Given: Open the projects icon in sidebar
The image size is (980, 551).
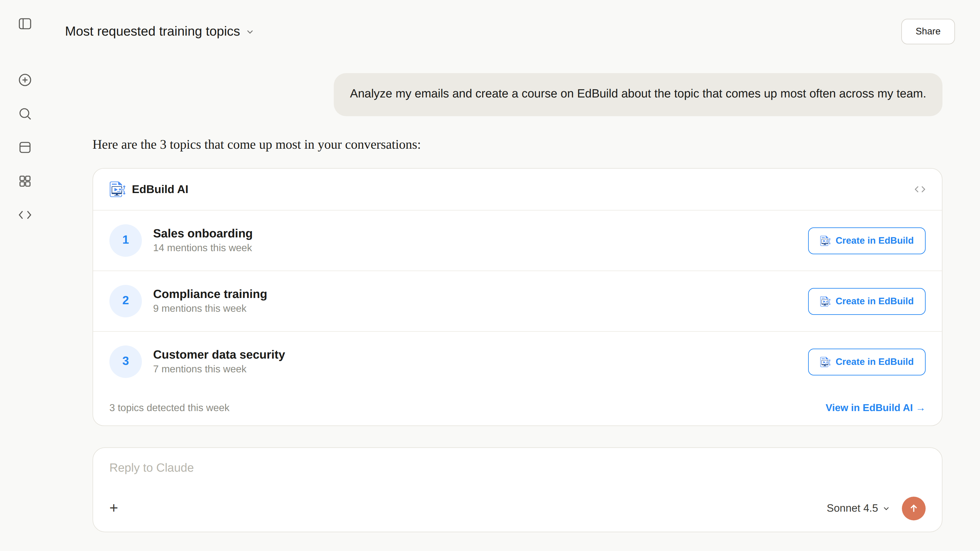Looking at the screenshot, I should pos(25,147).
